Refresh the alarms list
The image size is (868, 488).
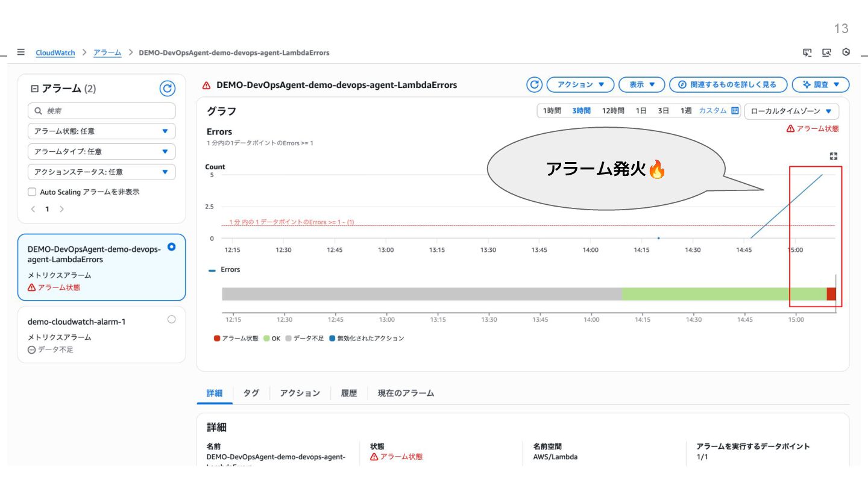click(x=167, y=89)
